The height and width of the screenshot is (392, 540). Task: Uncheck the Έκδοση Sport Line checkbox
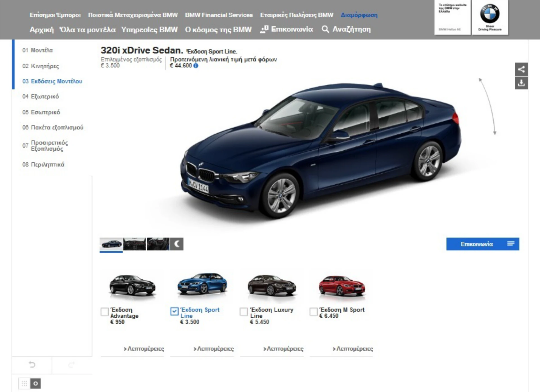[174, 311]
